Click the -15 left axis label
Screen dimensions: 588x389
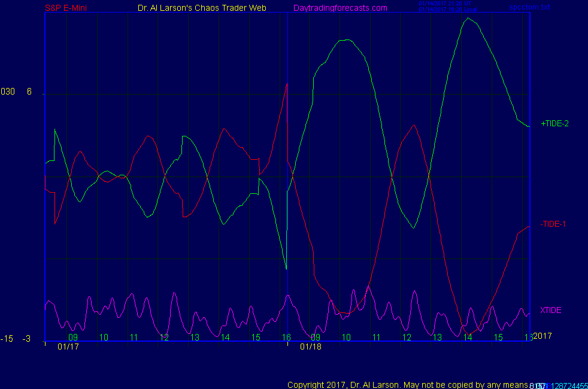tap(7, 339)
